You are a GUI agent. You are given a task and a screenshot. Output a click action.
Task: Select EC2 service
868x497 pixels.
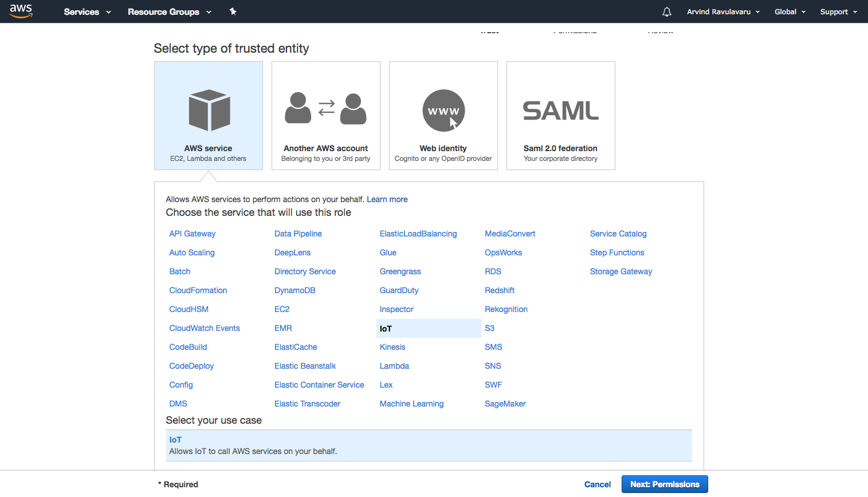coord(282,309)
